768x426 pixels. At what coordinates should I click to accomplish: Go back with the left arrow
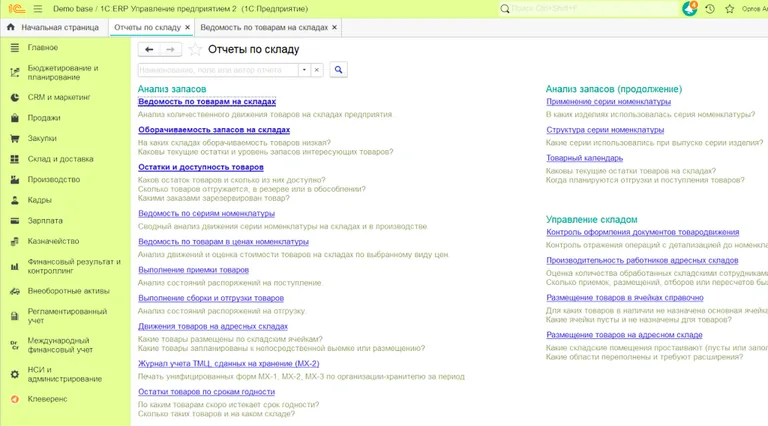coord(149,49)
